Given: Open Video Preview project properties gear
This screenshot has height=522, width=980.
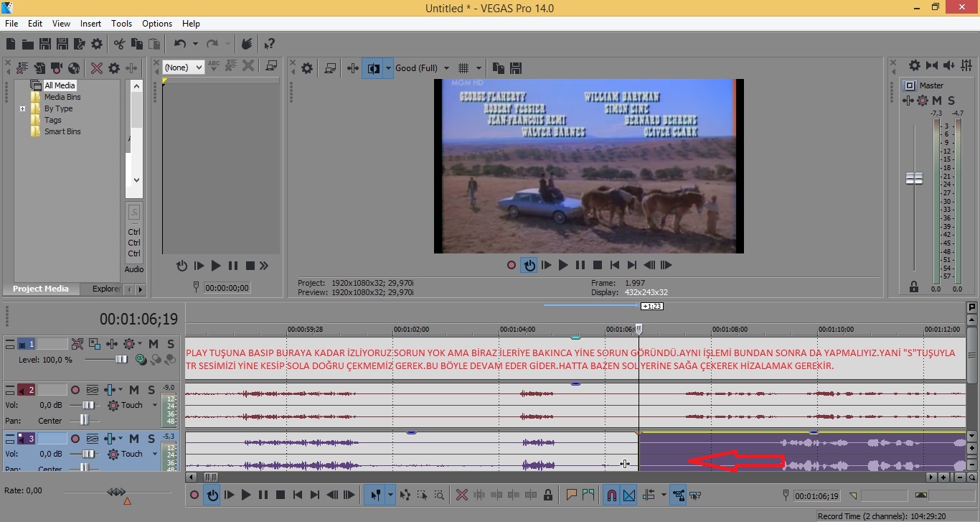Looking at the screenshot, I should (307, 68).
